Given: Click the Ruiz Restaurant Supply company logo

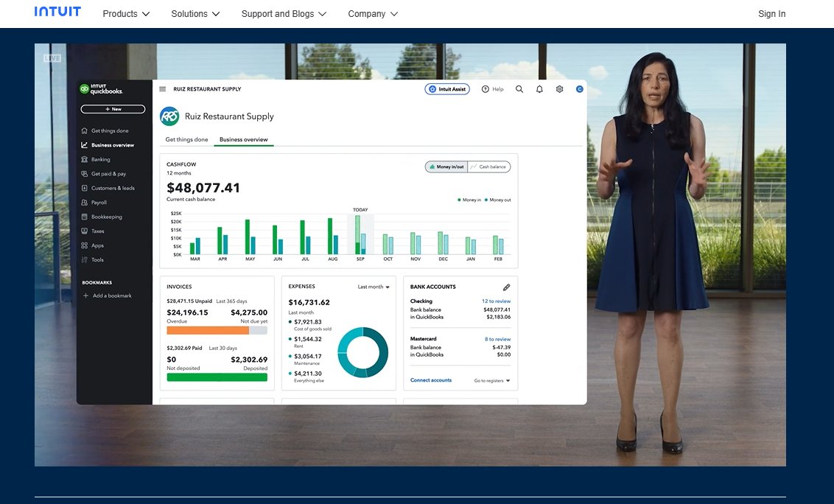Looking at the screenshot, I should [x=169, y=116].
